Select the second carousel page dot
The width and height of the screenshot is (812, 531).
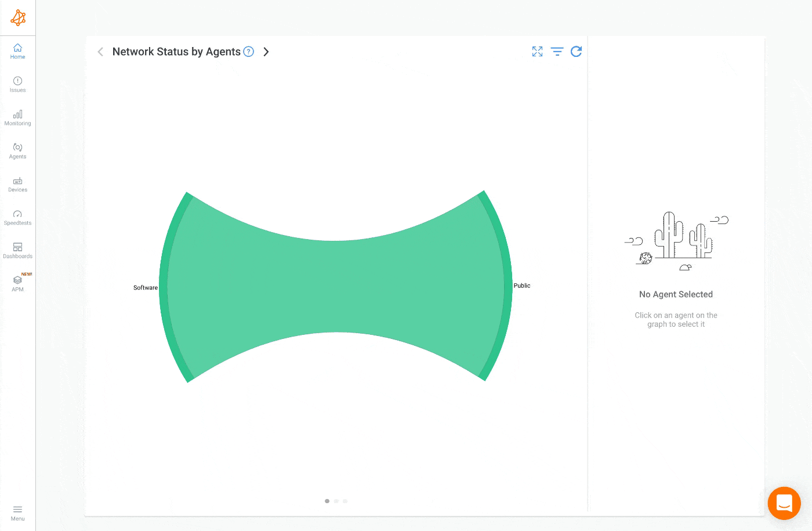coord(336,501)
